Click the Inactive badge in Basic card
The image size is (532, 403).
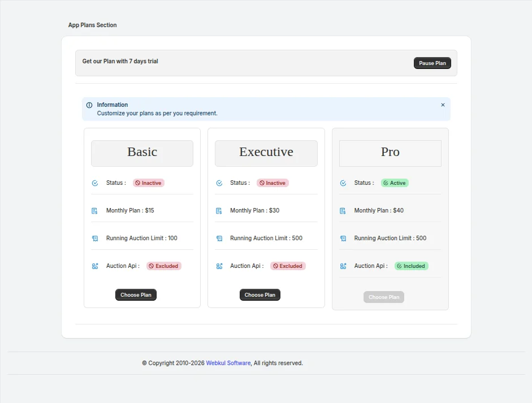pos(148,183)
